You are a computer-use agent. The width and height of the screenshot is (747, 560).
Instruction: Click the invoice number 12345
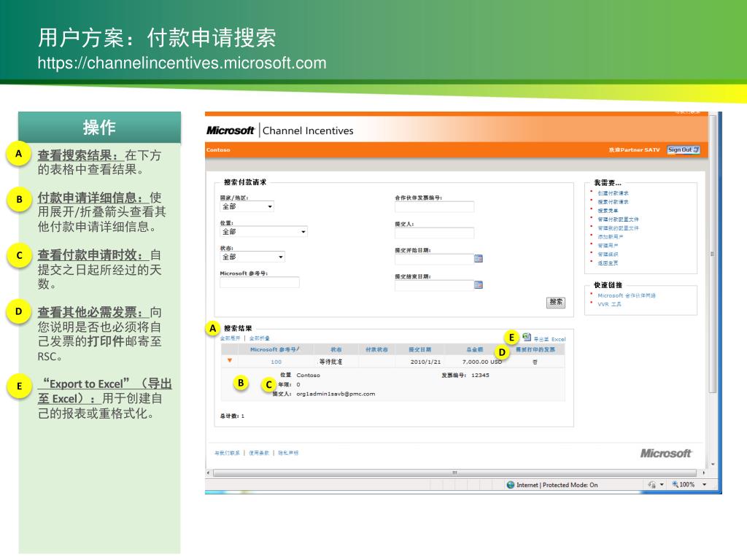coord(480,376)
